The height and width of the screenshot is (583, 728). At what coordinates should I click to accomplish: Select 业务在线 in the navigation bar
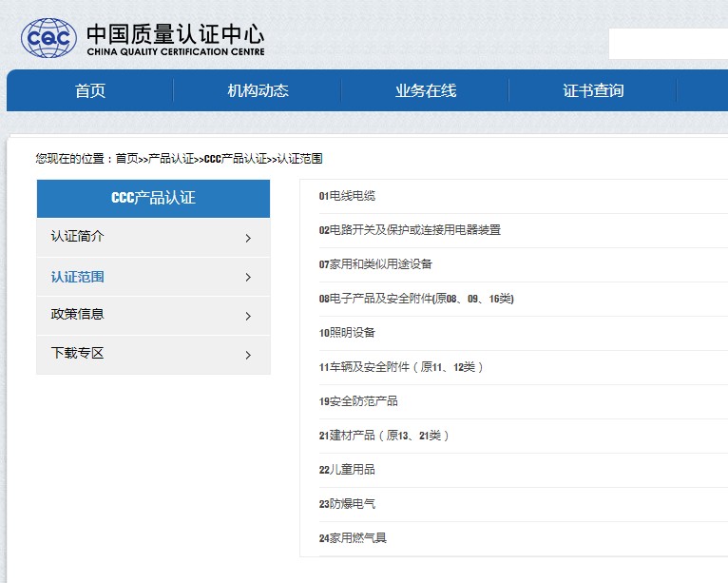(x=425, y=91)
